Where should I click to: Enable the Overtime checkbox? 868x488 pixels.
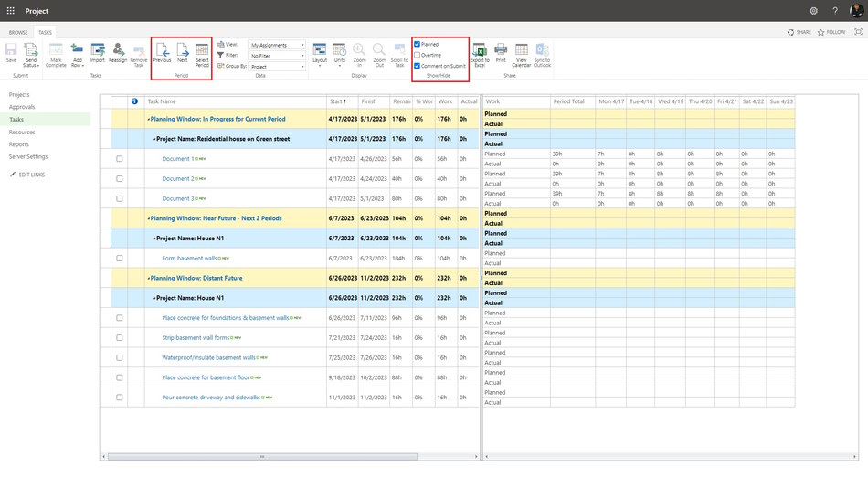tap(418, 55)
